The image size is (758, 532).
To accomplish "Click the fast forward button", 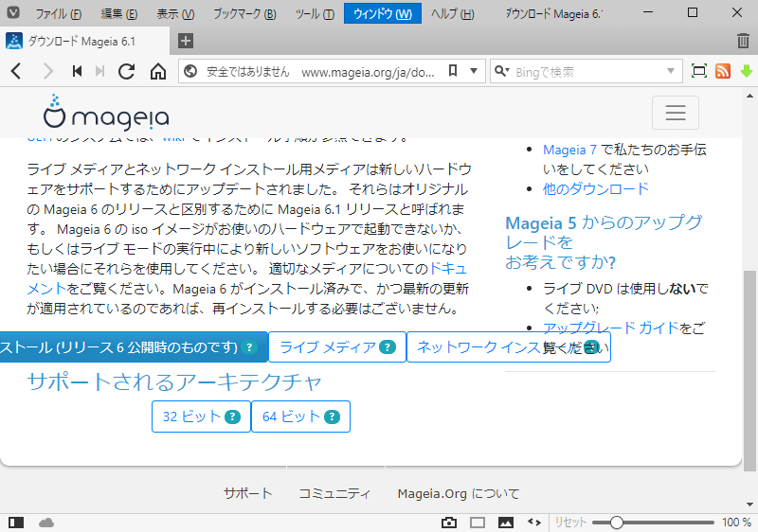I will (x=100, y=71).
